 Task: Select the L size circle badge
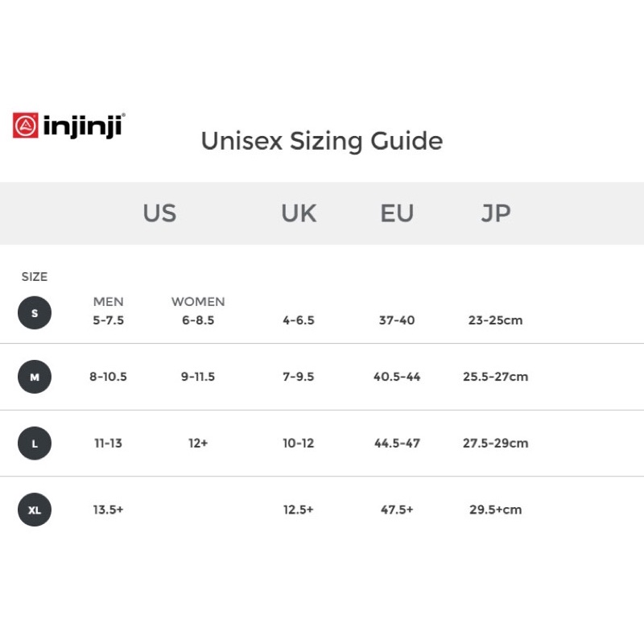[x=35, y=444]
